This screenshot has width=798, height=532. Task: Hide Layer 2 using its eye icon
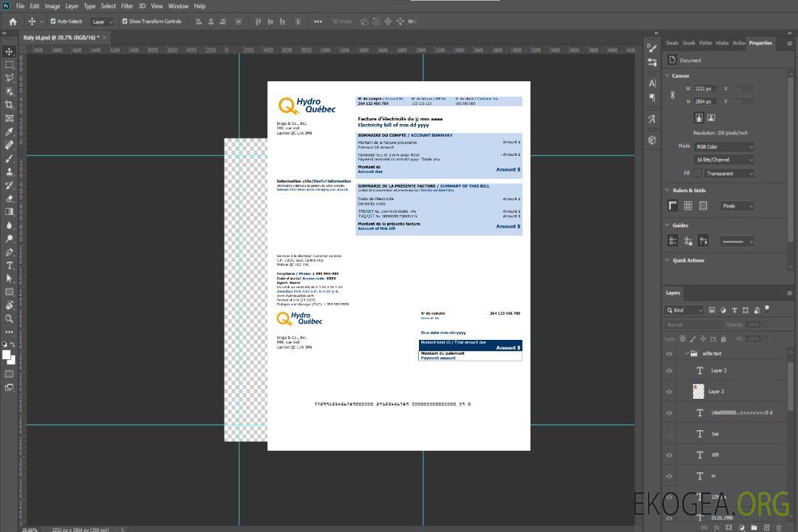click(669, 371)
